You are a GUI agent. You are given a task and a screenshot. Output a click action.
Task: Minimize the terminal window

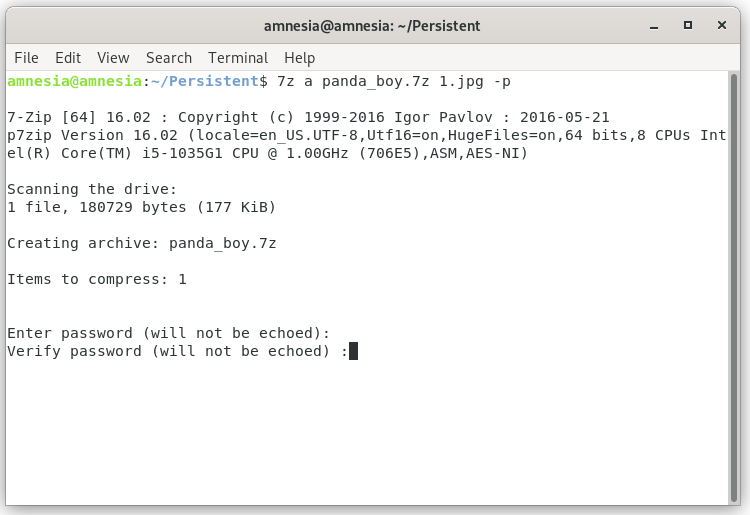point(654,26)
